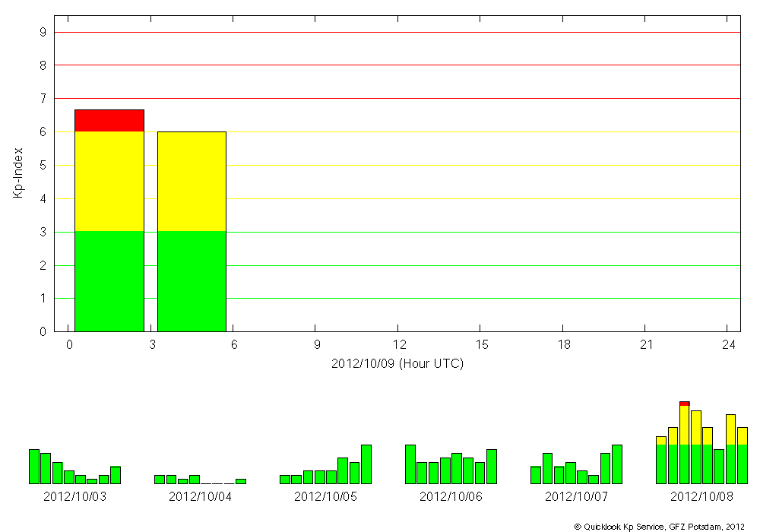Click the red-topped bar in the 2012/10/08 chart
760x532 pixels.
(x=685, y=443)
